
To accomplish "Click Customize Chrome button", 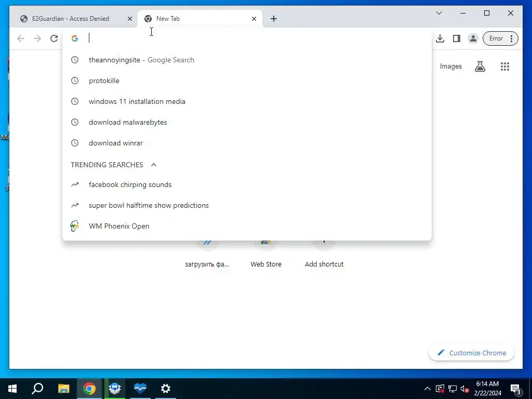I will (472, 353).
